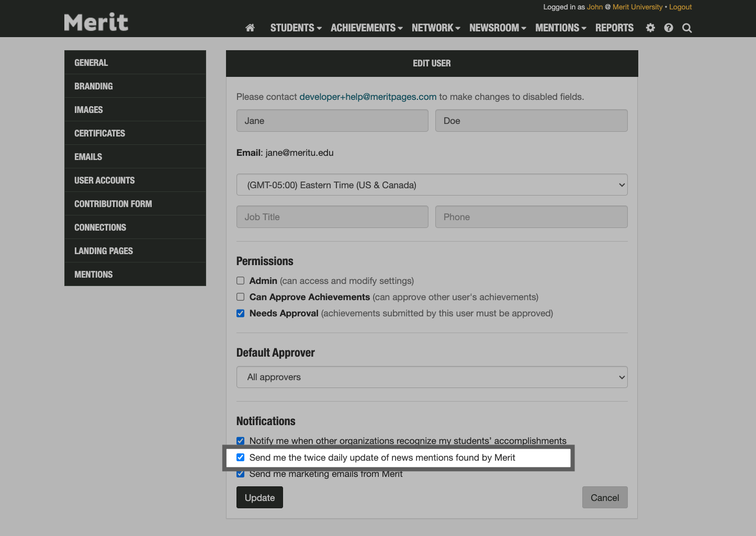Image resolution: width=756 pixels, height=536 pixels.
Task: Click the developer+help@meritpages.com email link
Action: (x=368, y=97)
